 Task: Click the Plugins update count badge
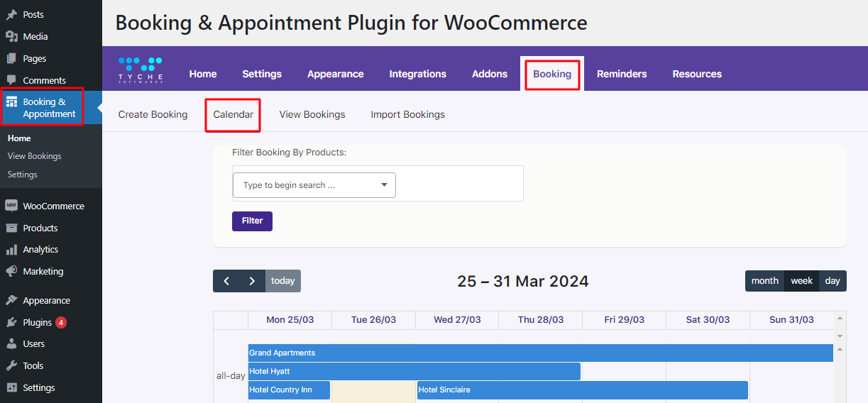click(x=61, y=322)
